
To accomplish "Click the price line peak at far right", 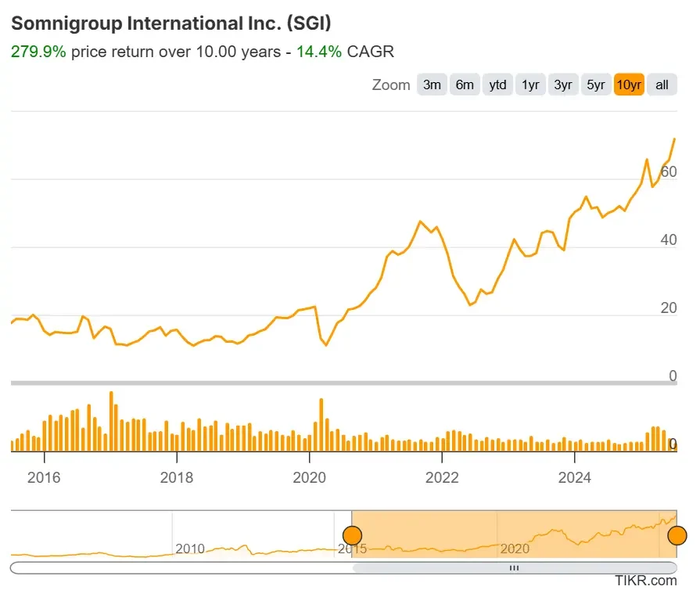I will click(674, 140).
